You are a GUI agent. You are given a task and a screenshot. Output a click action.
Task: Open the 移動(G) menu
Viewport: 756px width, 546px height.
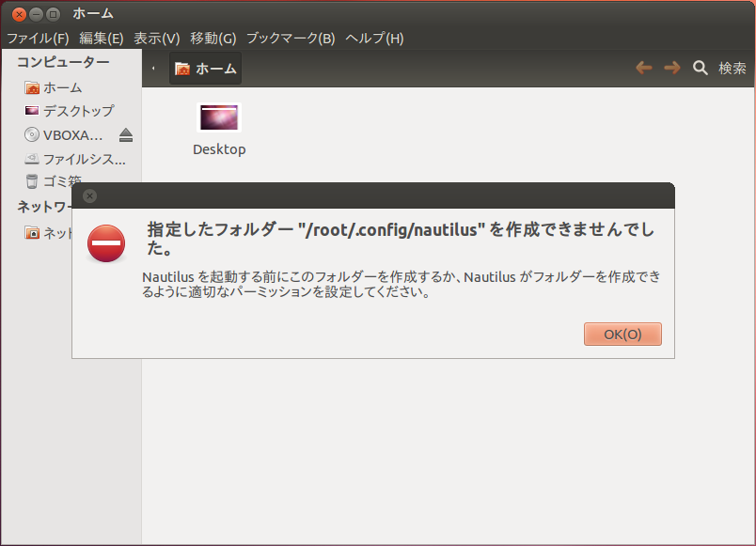213,39
